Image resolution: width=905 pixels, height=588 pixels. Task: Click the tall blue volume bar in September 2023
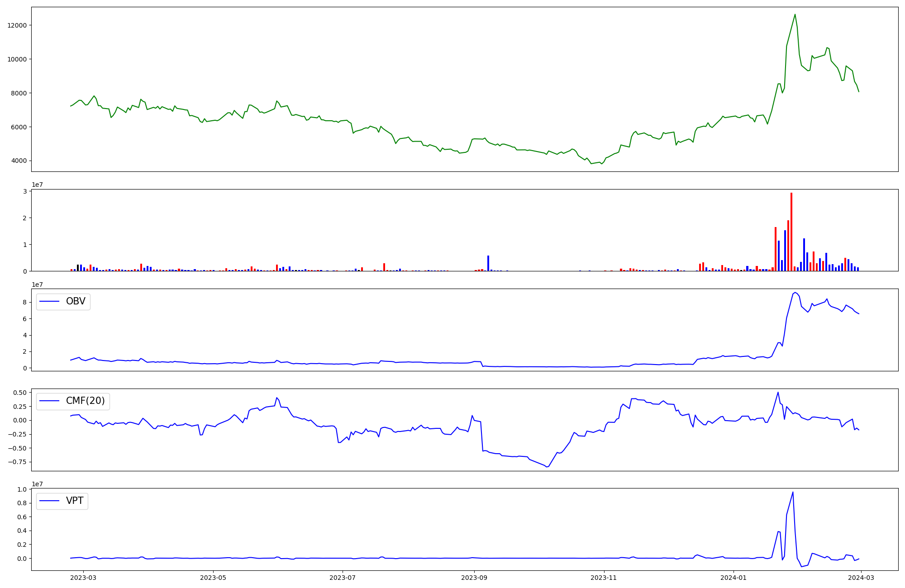(x=488, y=263)
